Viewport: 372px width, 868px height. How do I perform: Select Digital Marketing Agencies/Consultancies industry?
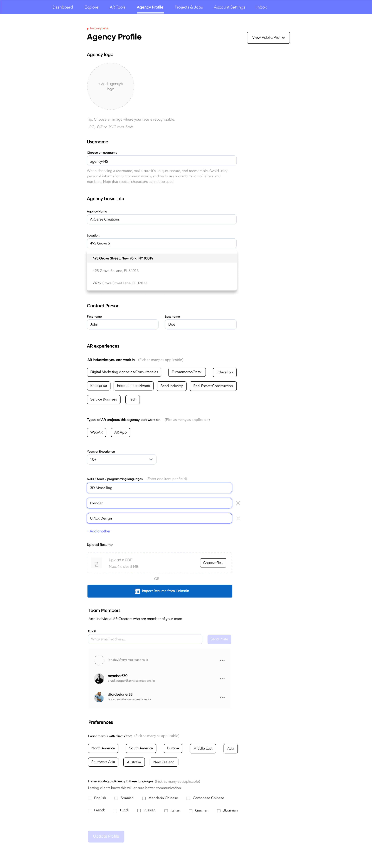124,372
